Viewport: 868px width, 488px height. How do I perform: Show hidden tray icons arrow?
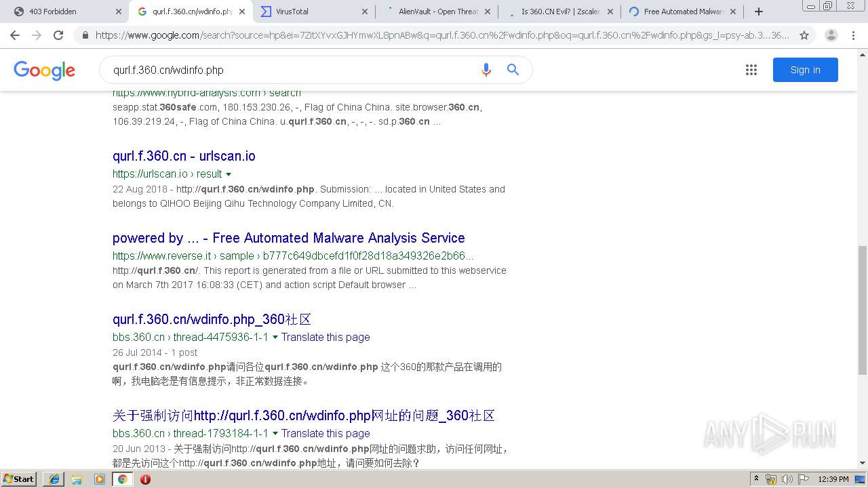(x=756, y=479)
